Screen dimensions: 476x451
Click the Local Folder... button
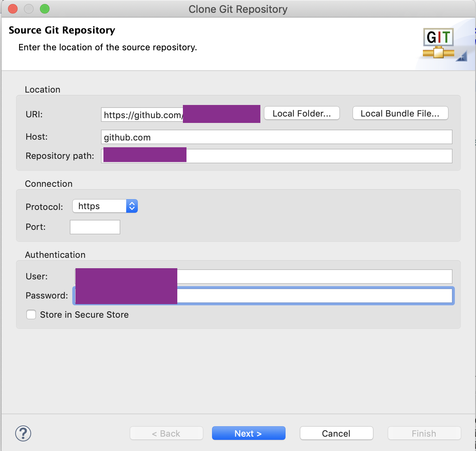pos(301,113)
